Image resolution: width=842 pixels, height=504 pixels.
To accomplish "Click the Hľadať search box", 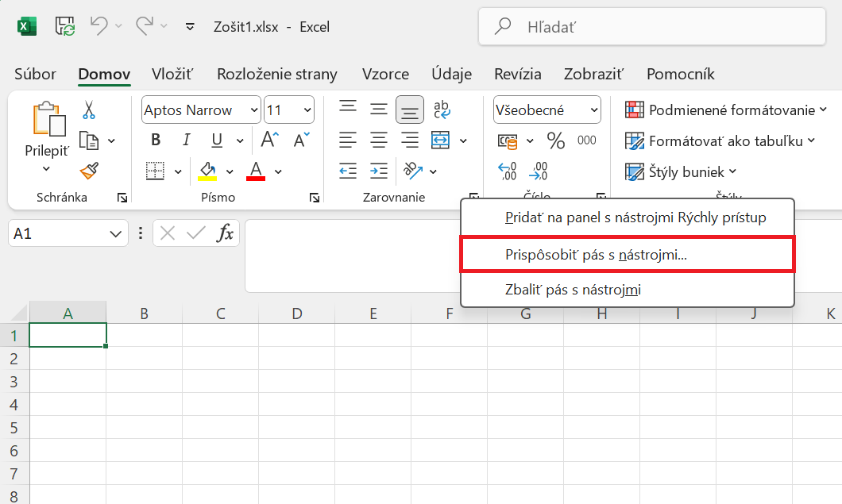I will (x=652, y=26).
